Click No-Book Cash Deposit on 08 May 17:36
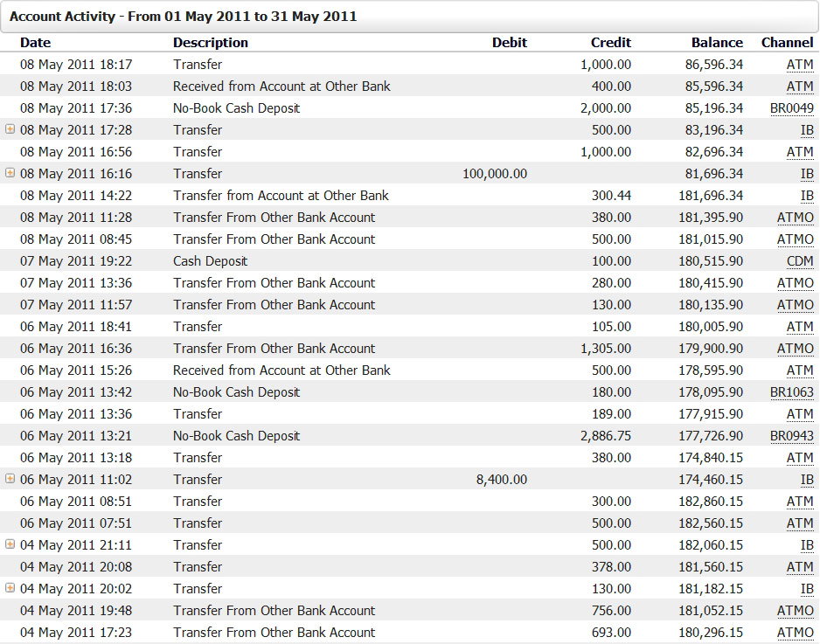The width and height of the screenshot is (820, 644). click(236, 108)
